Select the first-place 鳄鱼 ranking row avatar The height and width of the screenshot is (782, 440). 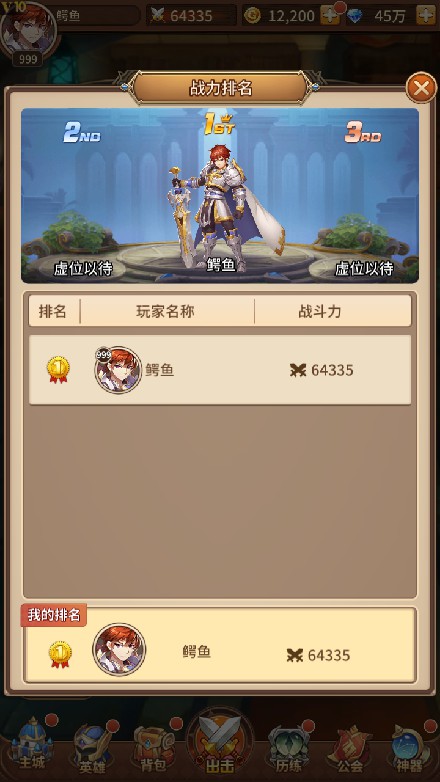click(x=118, y=370)
